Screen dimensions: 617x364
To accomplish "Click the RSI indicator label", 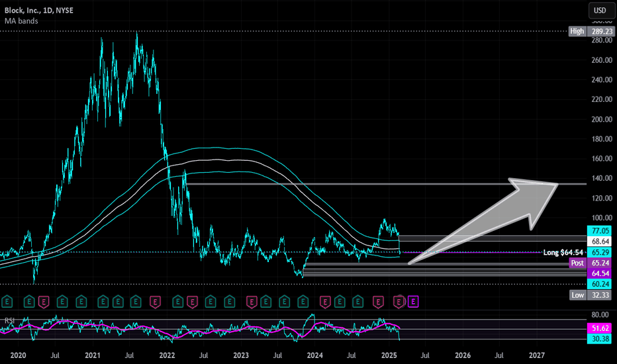I will (9, 321).
